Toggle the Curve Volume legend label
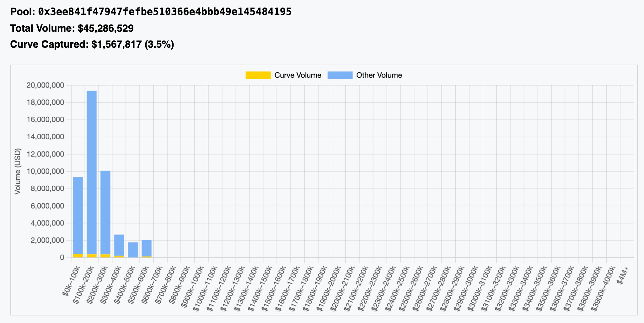 [298, 75]
